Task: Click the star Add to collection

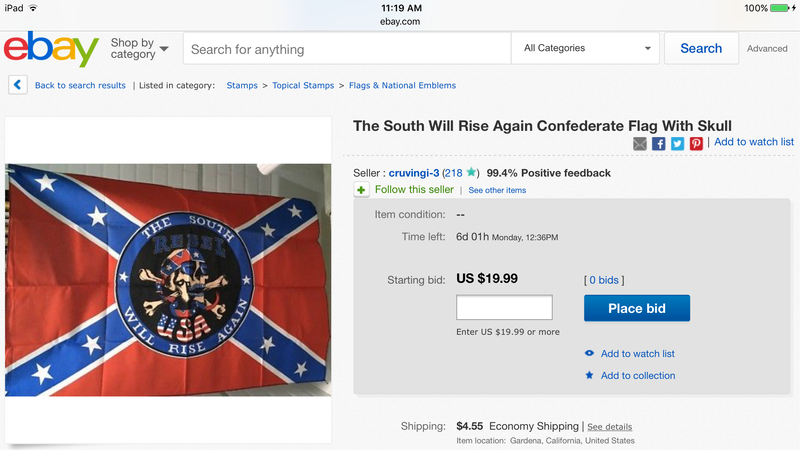Action: [589, 376]
